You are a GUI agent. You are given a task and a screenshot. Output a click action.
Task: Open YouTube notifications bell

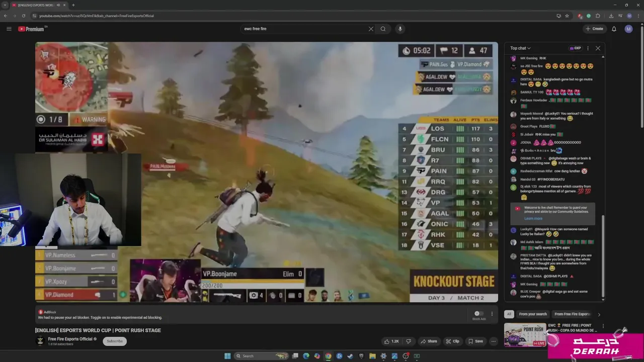pos(614,29)
